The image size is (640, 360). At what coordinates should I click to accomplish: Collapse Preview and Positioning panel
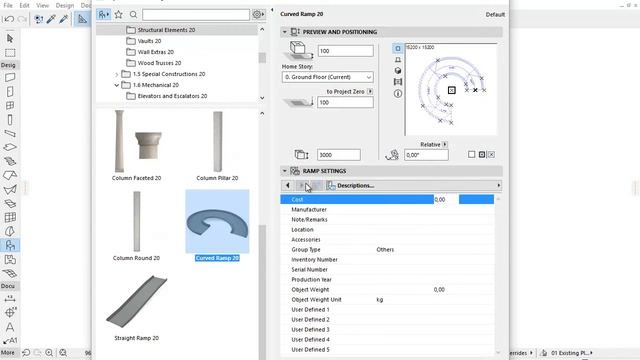tap(284, 32)
